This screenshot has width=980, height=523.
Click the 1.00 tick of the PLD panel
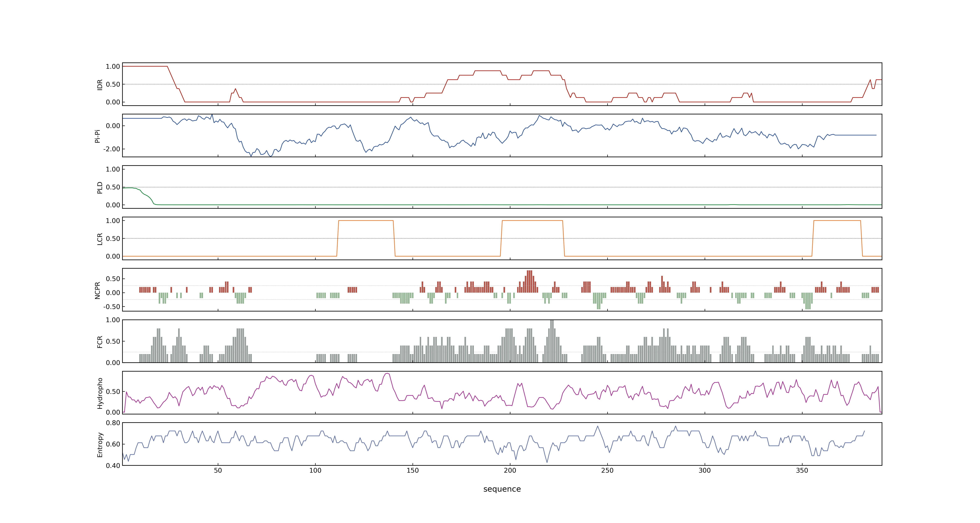[113, 169]
